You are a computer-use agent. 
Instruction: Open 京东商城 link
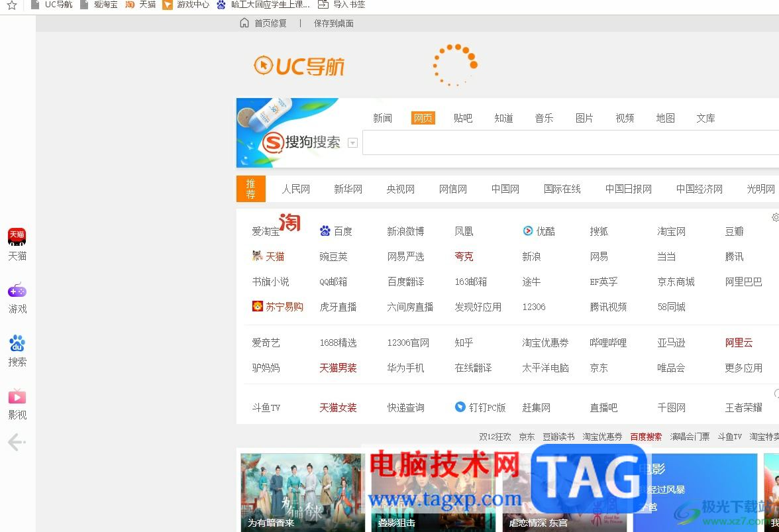point(676,282)
